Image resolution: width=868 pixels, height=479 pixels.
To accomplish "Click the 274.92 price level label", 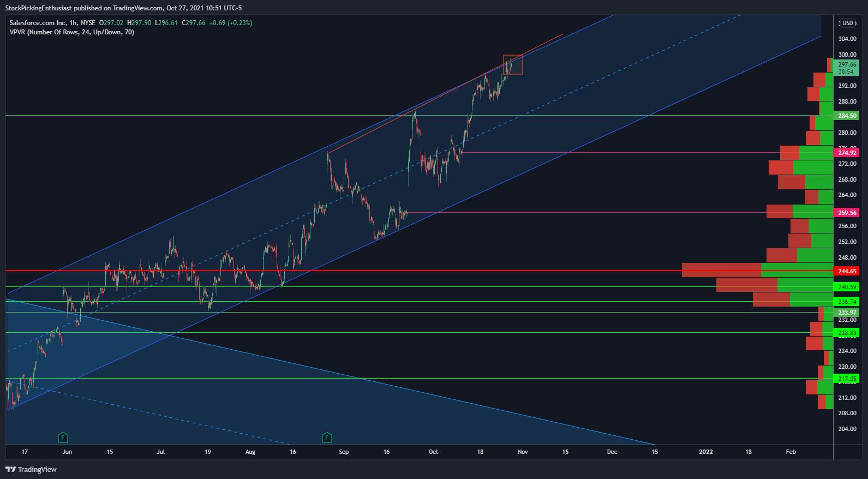I will 847,153.
